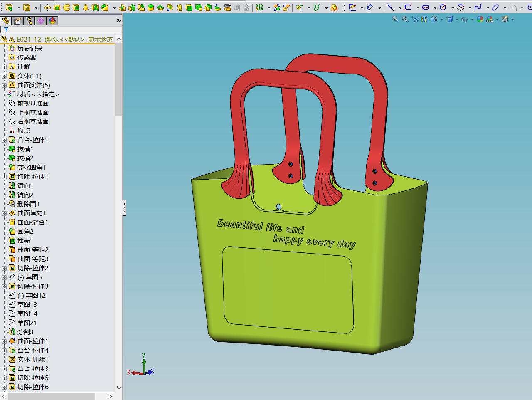
Task: Expand the manager tabs chevron
Action: point(118,21)
